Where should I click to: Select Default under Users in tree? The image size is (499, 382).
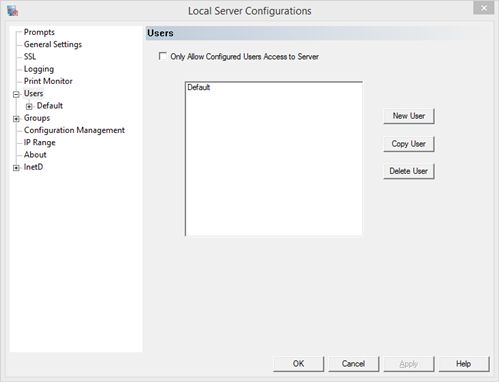tap(50, 106)
